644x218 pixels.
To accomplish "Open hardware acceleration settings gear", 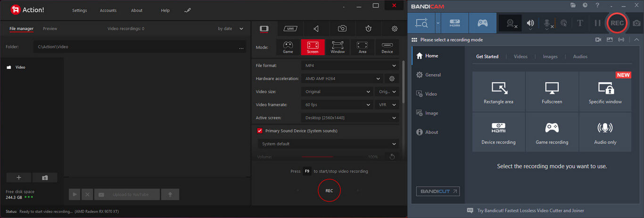I will 391,79.
